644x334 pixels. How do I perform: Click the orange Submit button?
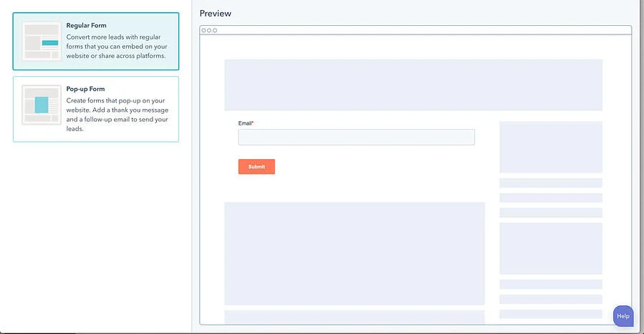(x=256, y=166)
